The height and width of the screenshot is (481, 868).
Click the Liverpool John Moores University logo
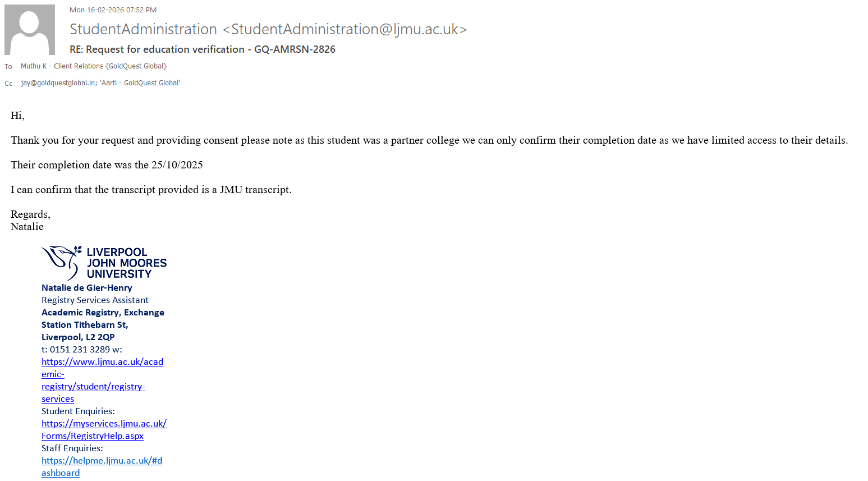click(104, 263)
